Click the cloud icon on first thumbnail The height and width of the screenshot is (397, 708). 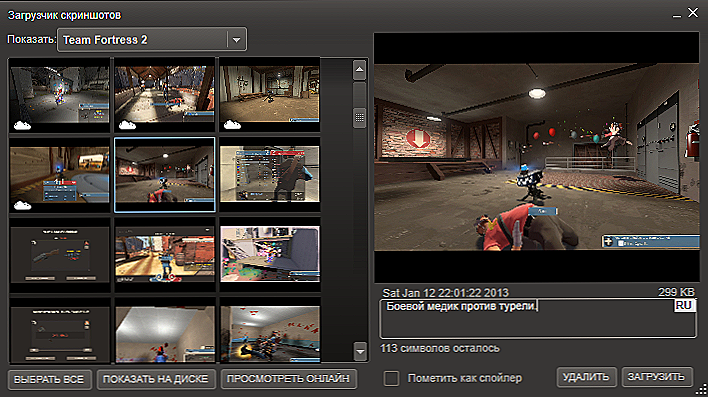(x=22, y=125)
